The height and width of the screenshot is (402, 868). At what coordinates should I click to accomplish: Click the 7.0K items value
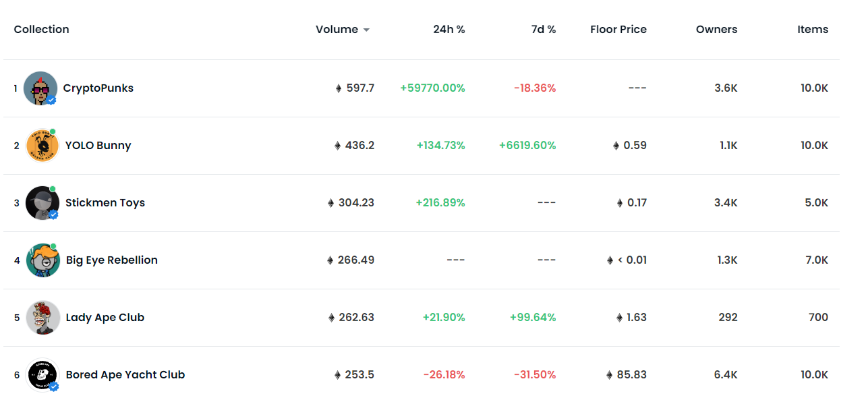(x=817, y=260)
